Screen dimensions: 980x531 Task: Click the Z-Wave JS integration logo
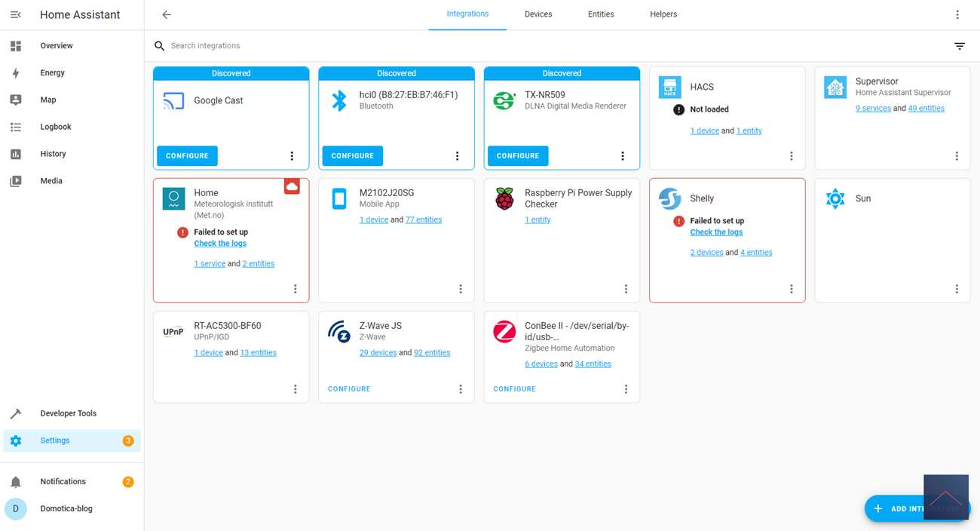(x=339, y=331)
